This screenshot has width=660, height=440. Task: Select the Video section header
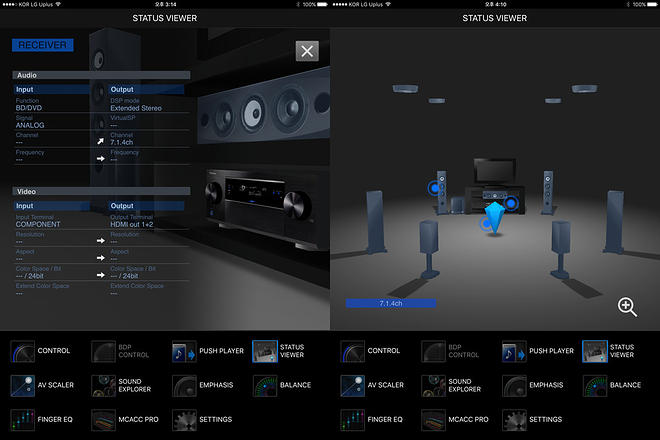[x=101, y=192]
